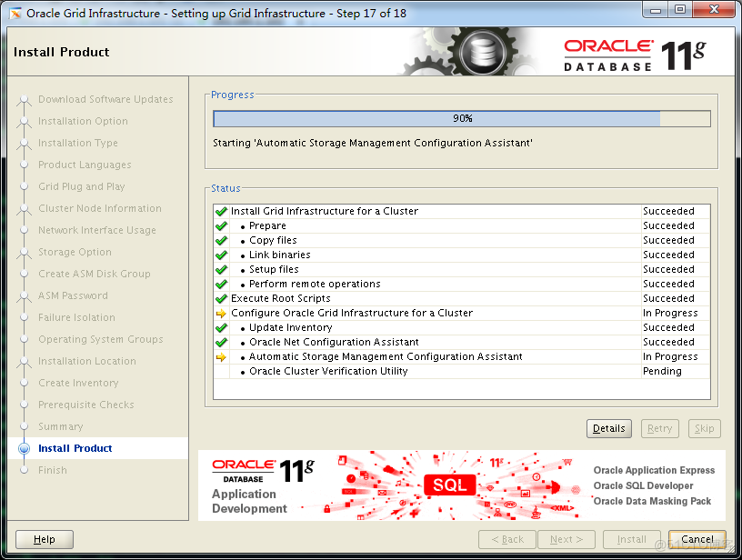Screen dimensions: 742x560
Task: Click the check icon beside Execute Root Scripts
Action: pyautogui.click(x=221, y=299)
